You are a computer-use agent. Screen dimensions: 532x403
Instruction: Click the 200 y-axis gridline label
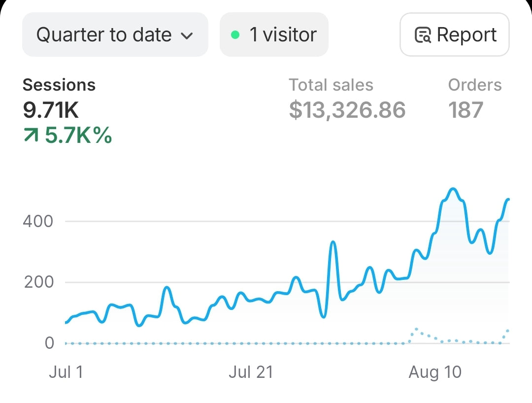[38, 282]
